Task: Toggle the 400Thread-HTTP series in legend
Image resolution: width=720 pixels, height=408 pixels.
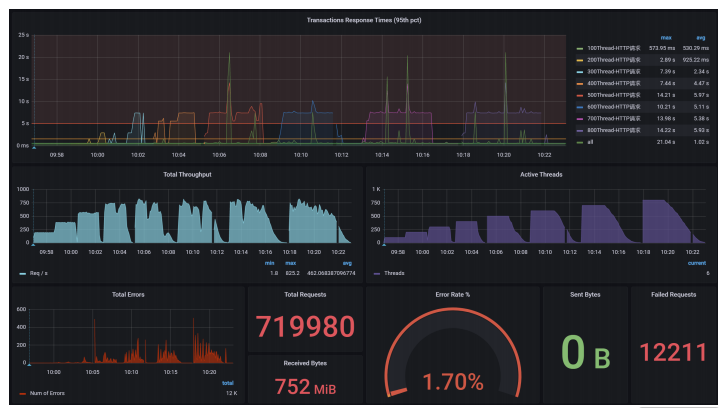Action: coord(613,83)
